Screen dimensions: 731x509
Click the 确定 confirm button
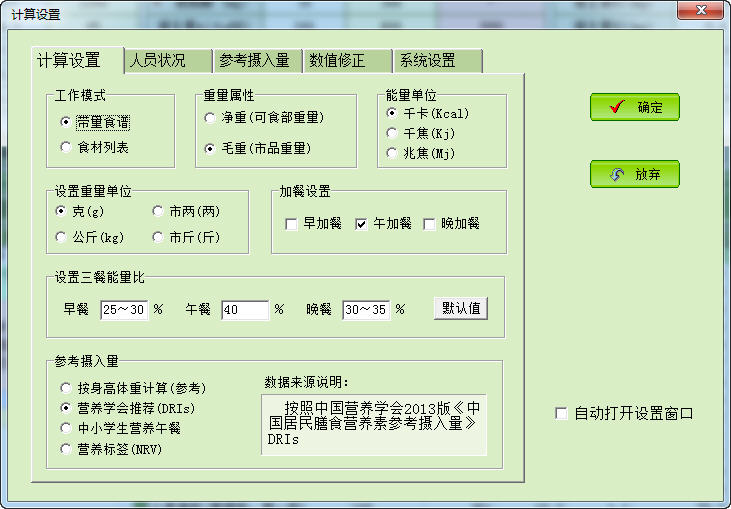635,107
